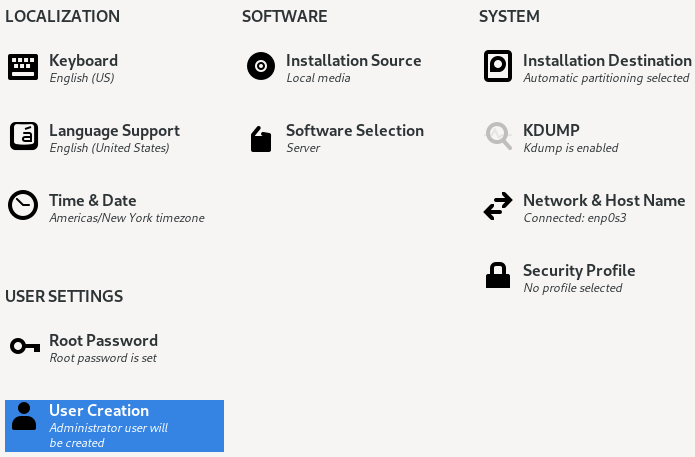This screenshot has width=695, height=457.
Task: Click the hard drive icon for Installation Destination
Action: click(497, 67)
